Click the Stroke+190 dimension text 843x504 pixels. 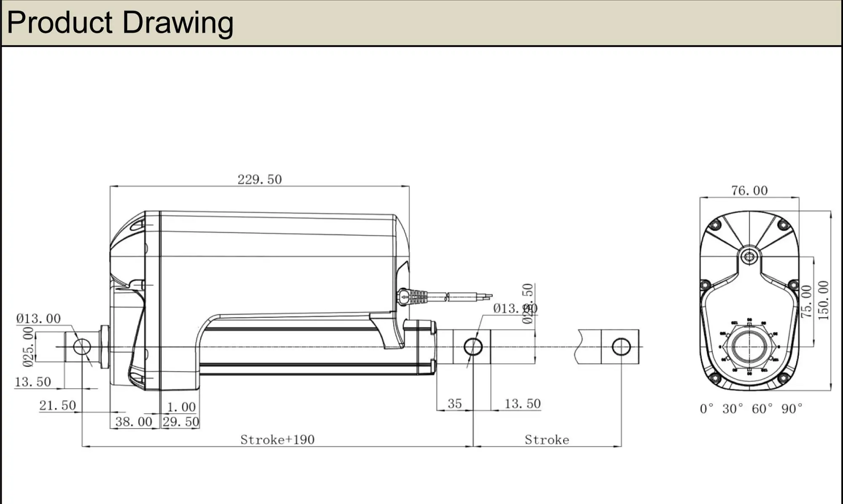(x=277, y=440)
